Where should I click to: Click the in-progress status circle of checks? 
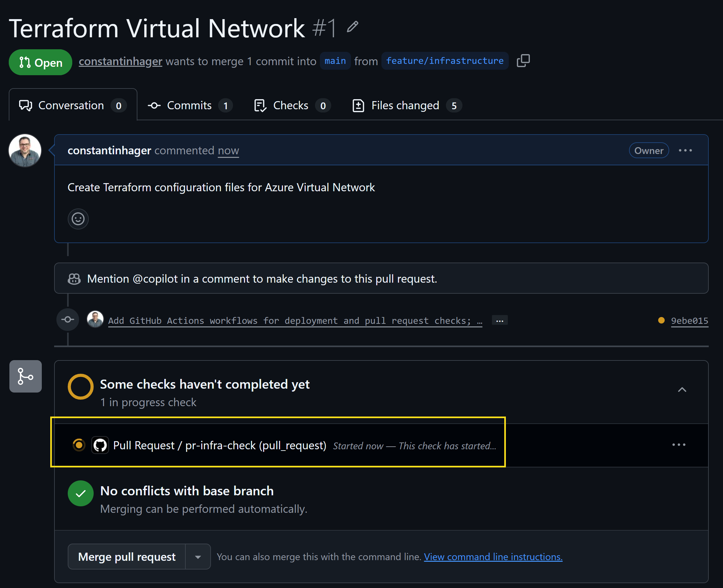81,386
